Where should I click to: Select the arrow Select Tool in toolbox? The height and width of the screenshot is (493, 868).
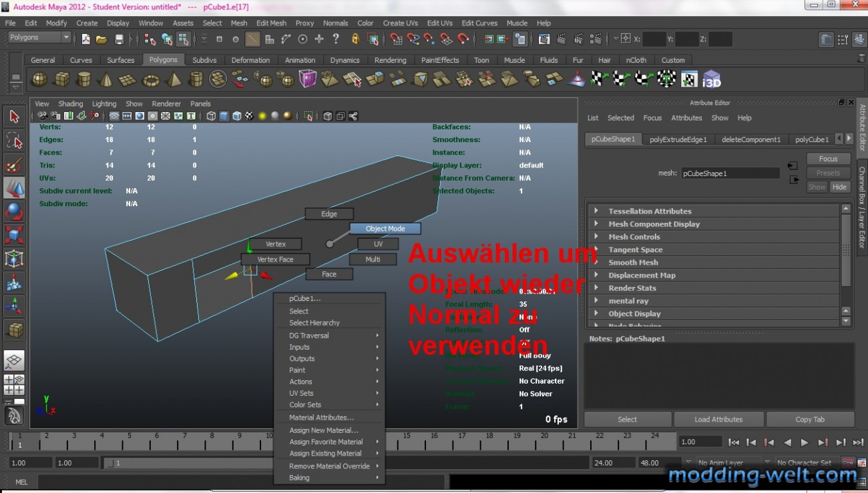[x=14, y=117]
